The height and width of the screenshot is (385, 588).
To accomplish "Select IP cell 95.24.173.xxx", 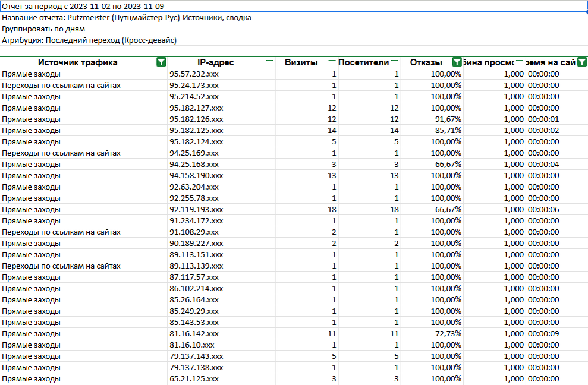I will 222,85.
